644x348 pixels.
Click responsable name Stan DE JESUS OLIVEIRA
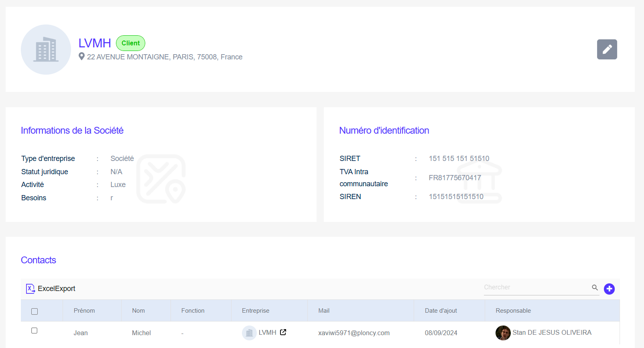click(x=552, y=332)
